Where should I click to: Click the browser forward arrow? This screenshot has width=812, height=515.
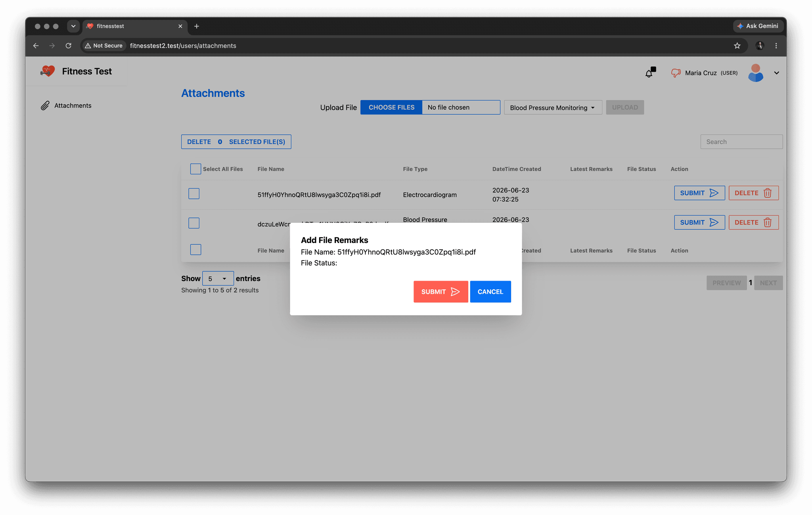[x=52, y=46]
